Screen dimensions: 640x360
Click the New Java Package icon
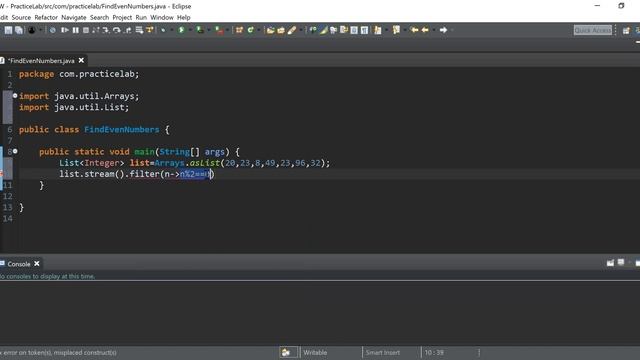[239, 30]
